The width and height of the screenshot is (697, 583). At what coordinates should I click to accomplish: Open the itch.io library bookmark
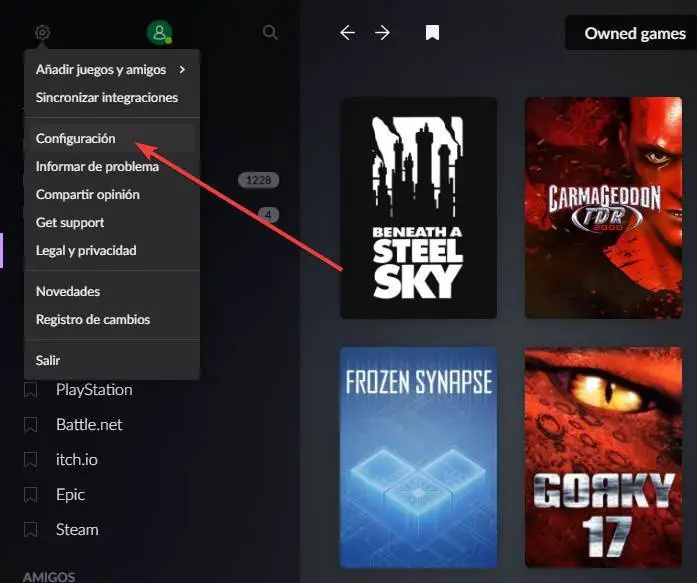tap(76, 459)
